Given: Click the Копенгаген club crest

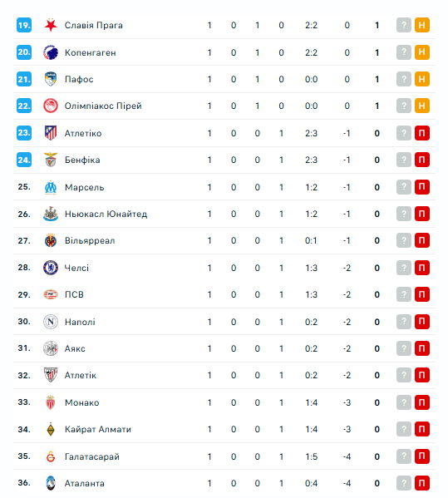Looking at the screenshot, I should pos(51,52).
